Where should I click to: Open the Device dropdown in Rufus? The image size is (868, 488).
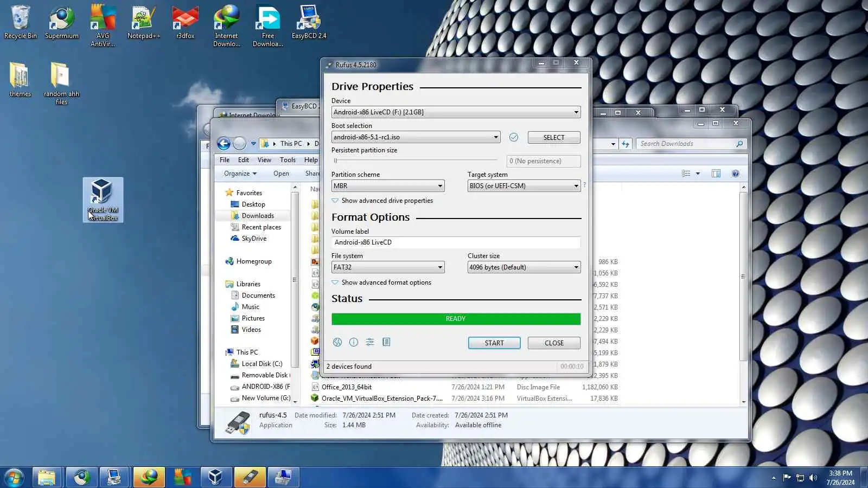[x=456, y=112]
